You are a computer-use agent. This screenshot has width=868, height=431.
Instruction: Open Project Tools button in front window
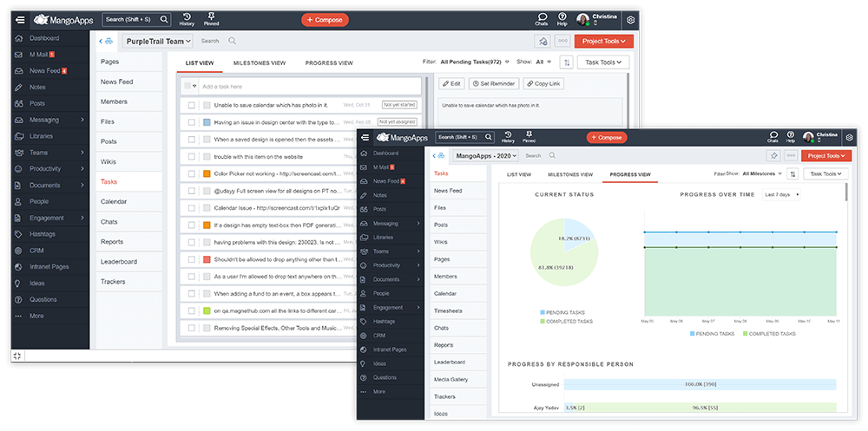click(x=825, y=156)
